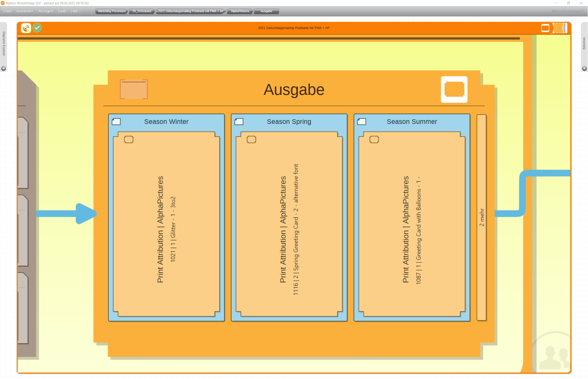Click the blue incoming arrow connector
This screenshot has height=379, width=588.
[x=66, y=214]
